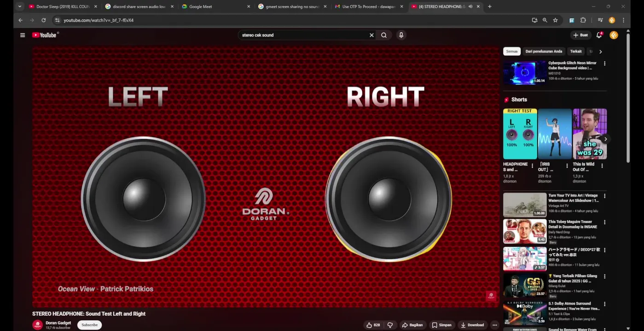Image resolution: width=644 pixels, height=331 pixels.
Task: Open menu for Tobey Maguire Teaser video
Action: [604, 222]
